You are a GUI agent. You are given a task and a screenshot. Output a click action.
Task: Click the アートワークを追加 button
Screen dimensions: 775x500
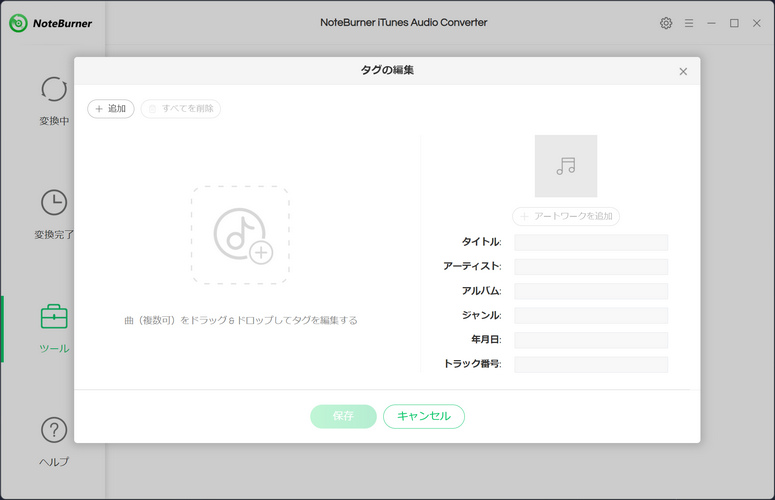click(566, 216)
